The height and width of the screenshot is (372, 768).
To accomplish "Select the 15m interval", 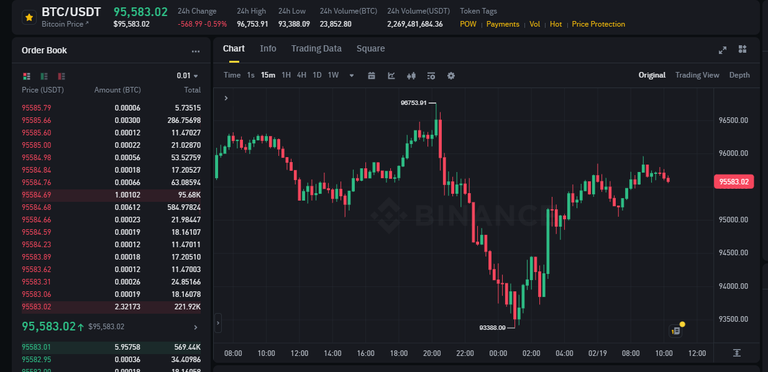I will tap(268, 75).
